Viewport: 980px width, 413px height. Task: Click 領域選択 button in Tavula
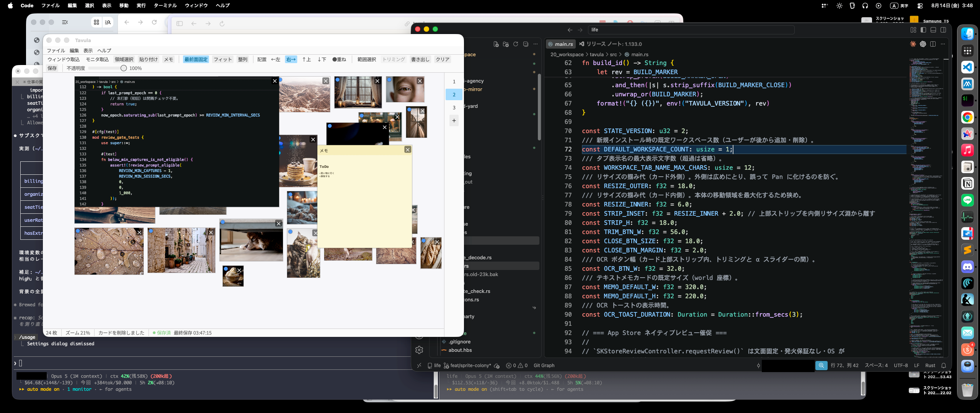pos(124,59)
